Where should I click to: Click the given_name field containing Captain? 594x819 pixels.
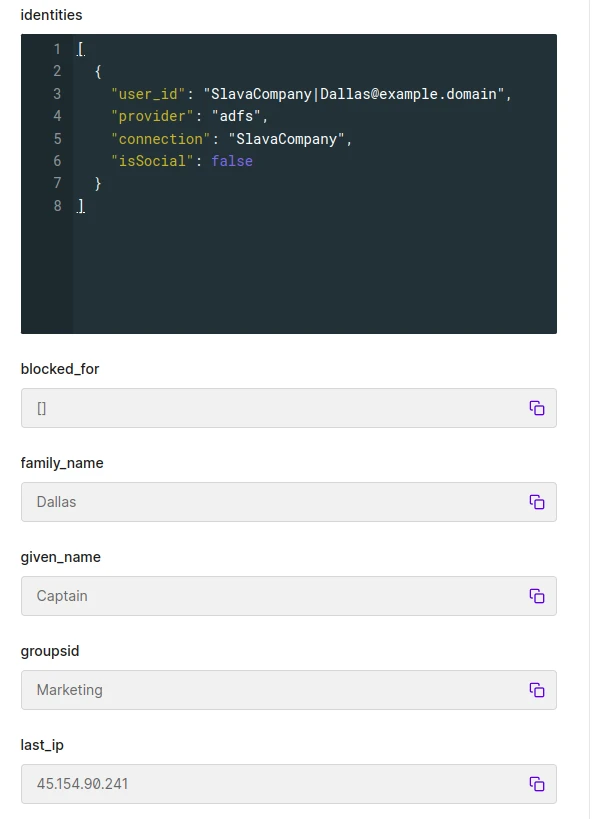pos(288,596)
